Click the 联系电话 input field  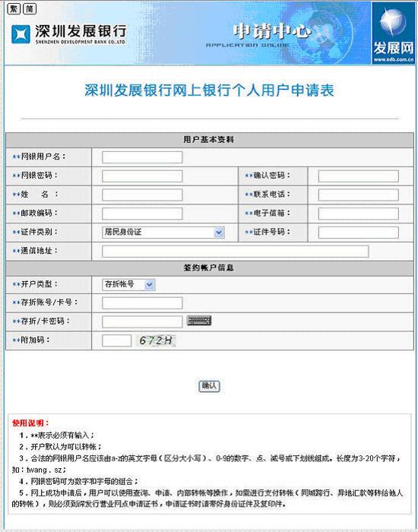pyautogui.click(x=358, y=195)
